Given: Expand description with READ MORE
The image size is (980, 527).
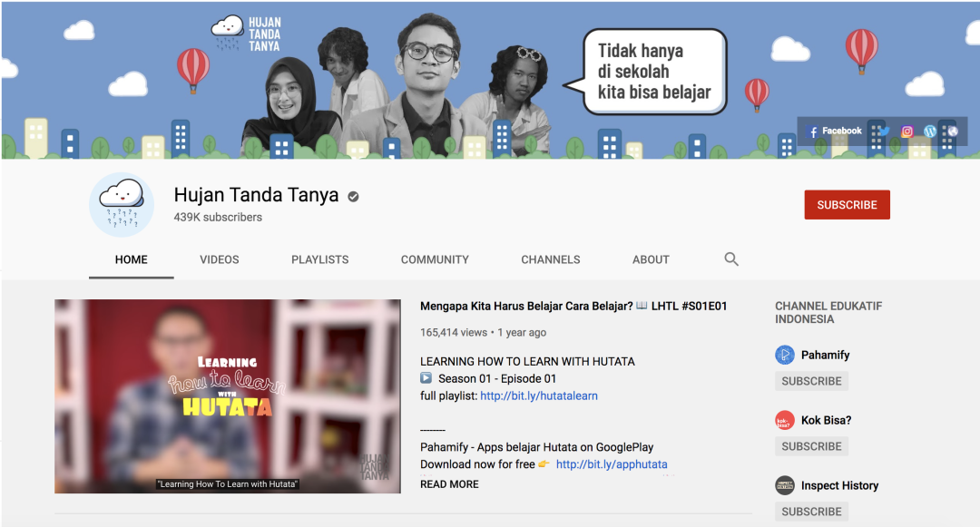Looking at the screenshot, I should tap(449, 484).
